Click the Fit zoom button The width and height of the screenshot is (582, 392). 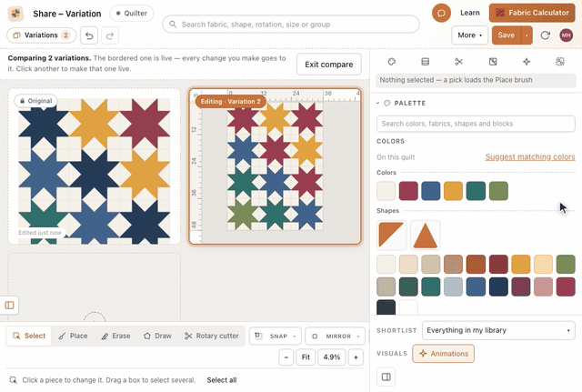tap(306, 357)
